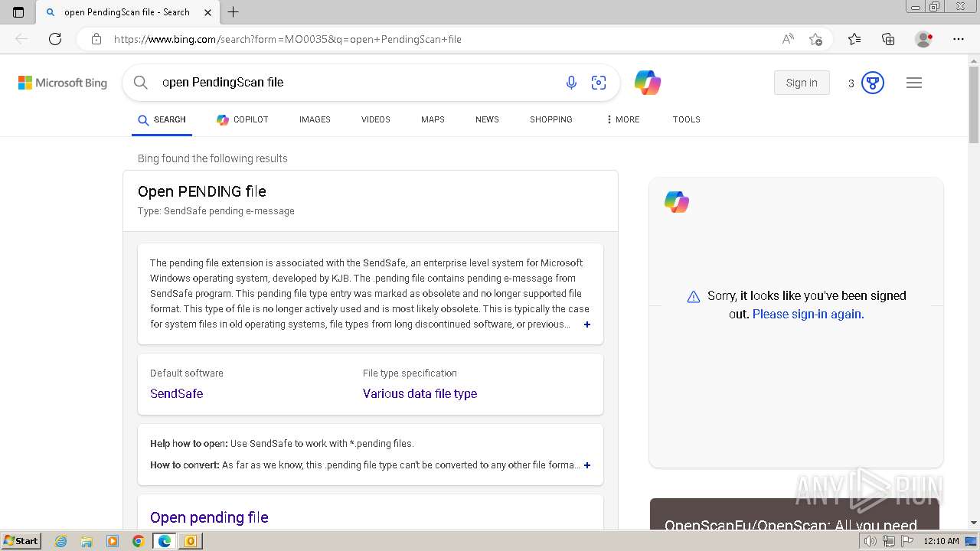
Task: Search using an image icon
Action: coord(599,83)
